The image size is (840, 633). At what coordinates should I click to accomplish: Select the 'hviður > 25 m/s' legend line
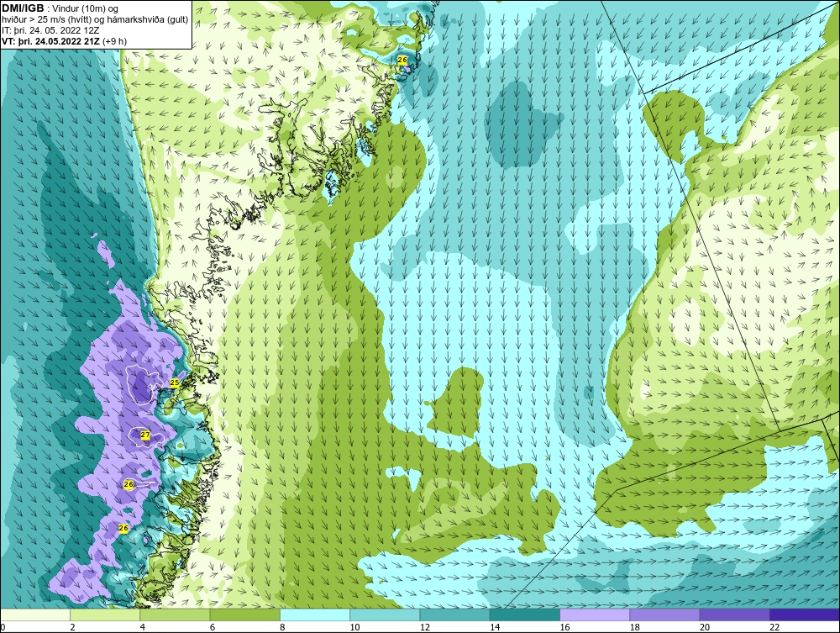pos(95,19)
